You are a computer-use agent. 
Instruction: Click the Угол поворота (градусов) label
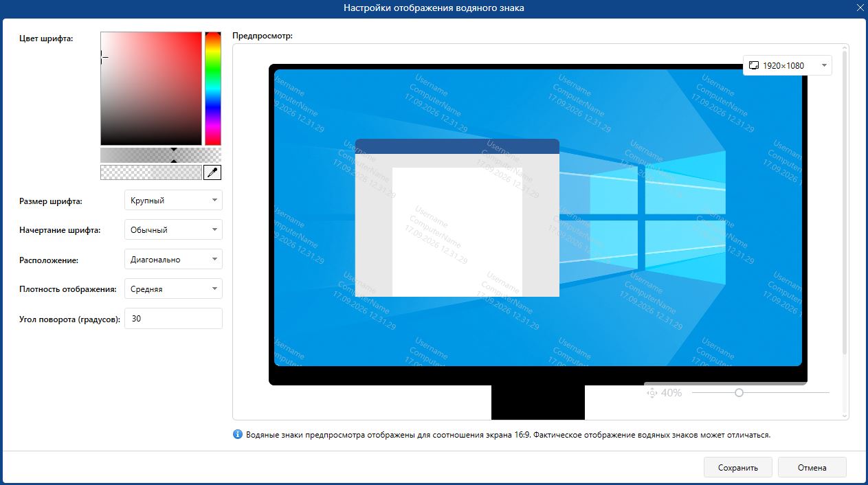70,319
